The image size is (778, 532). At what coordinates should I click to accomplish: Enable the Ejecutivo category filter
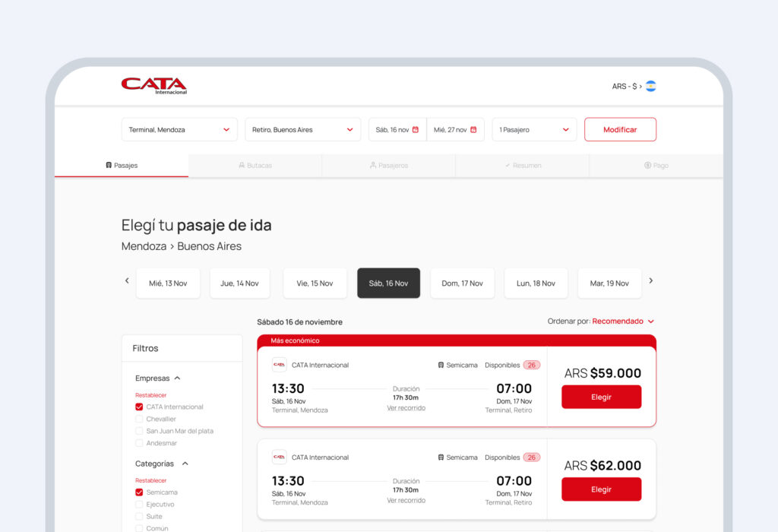pyautogui.click(x=139, y=504)
